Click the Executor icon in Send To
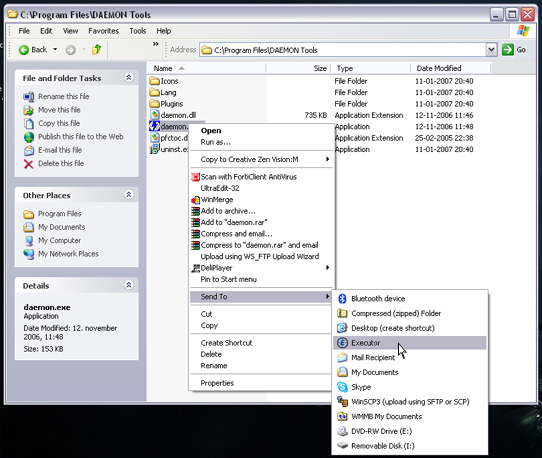Viewport: 542px width, 458px height. (342, 343)
